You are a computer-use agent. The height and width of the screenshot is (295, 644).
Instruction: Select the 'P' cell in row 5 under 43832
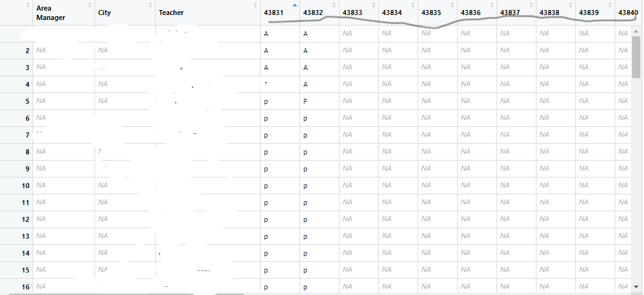(305, 101)
